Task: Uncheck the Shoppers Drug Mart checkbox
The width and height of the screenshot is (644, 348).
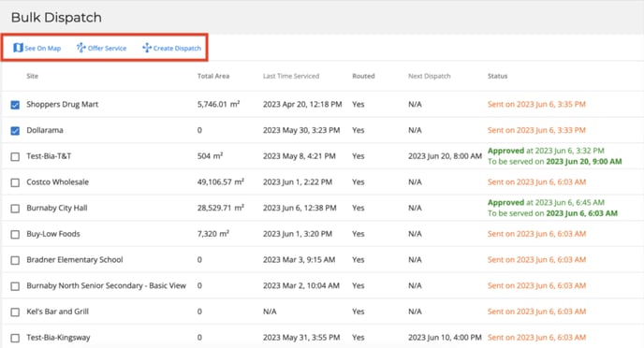Action: tap(15, 105)
